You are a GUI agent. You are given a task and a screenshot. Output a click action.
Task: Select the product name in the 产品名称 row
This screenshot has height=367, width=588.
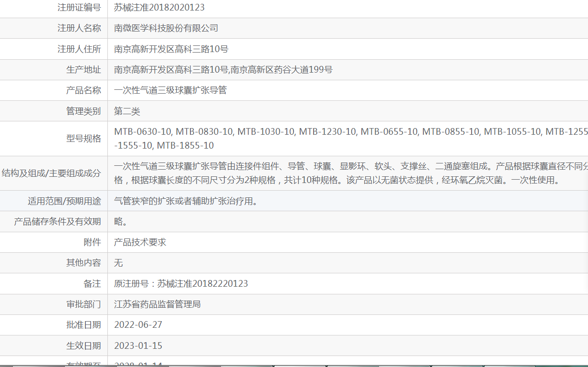[x=170, y=90]
